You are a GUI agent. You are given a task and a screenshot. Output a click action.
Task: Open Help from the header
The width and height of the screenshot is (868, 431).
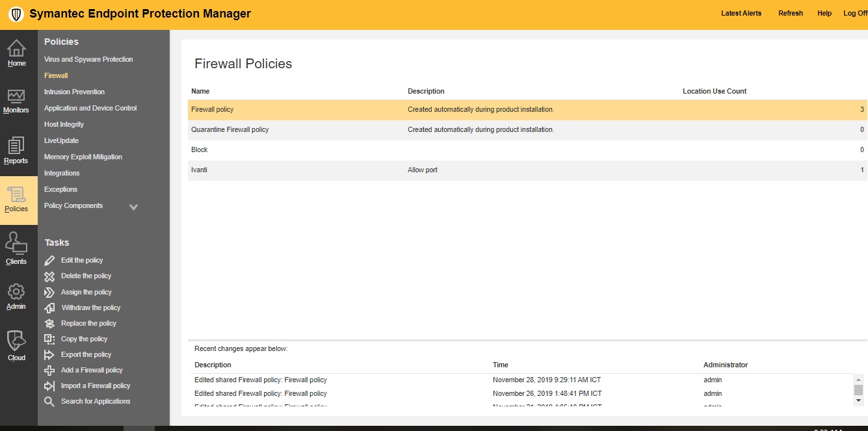tap(824, 13)
